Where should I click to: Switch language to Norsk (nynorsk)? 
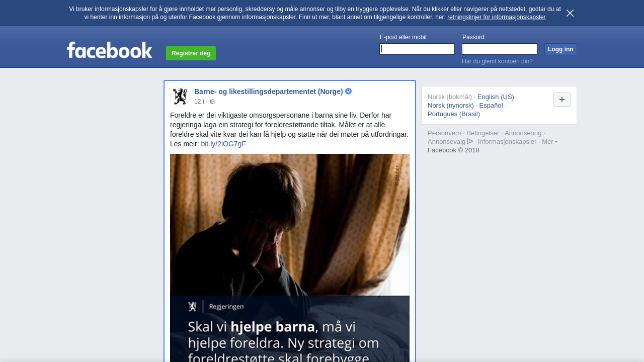click(x=450, y=106)
